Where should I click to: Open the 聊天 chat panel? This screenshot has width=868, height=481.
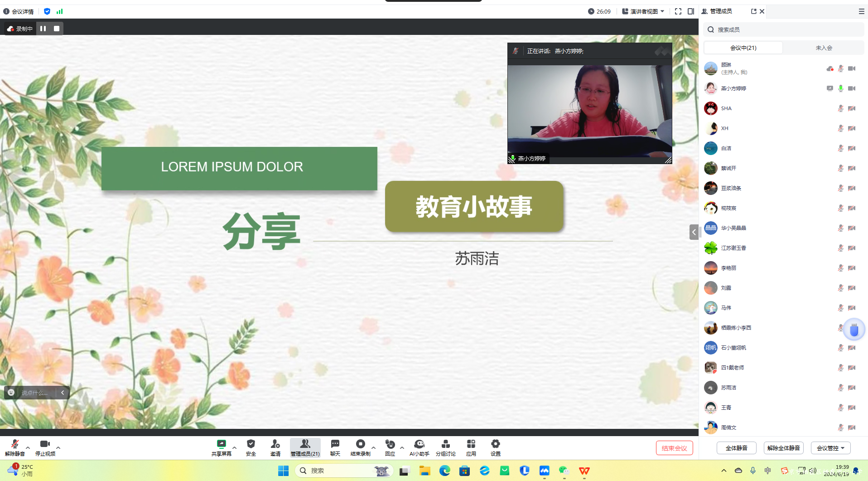tap(335, 447)
